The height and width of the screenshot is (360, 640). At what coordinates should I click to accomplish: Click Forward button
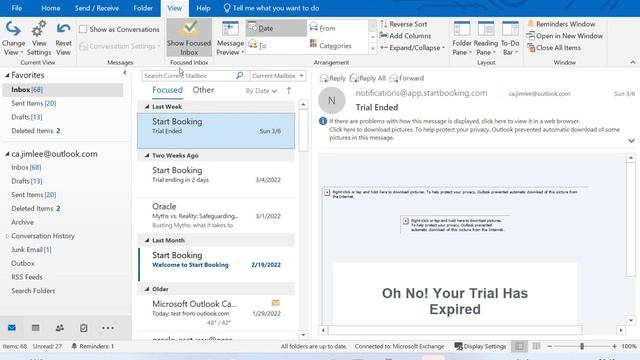click(x=407, y=78)
